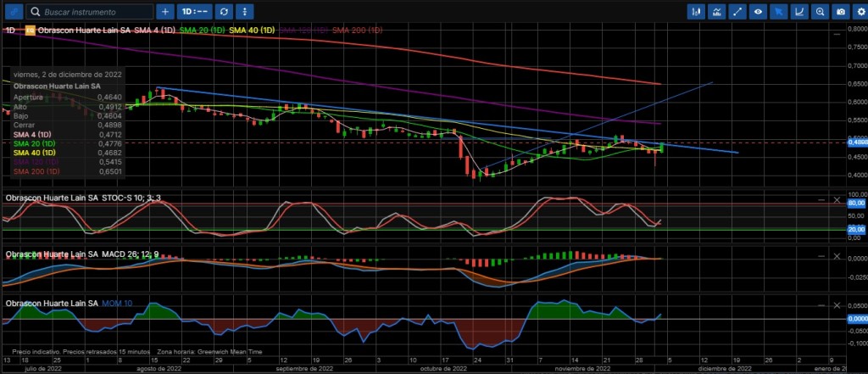Activate the zoom-in magnifier tool
868x374 pixels.
click(820, 12)
